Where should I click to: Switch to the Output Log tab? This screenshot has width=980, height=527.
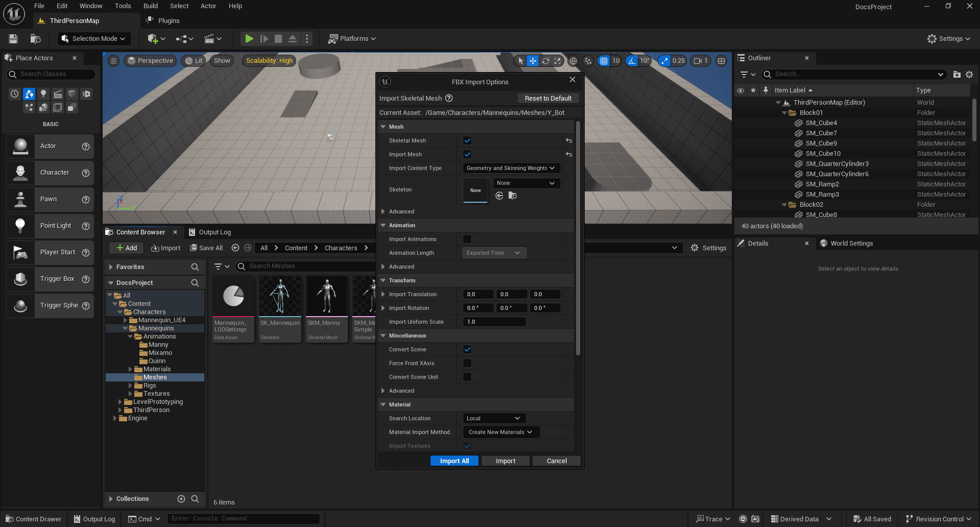[x=210, y=232]
